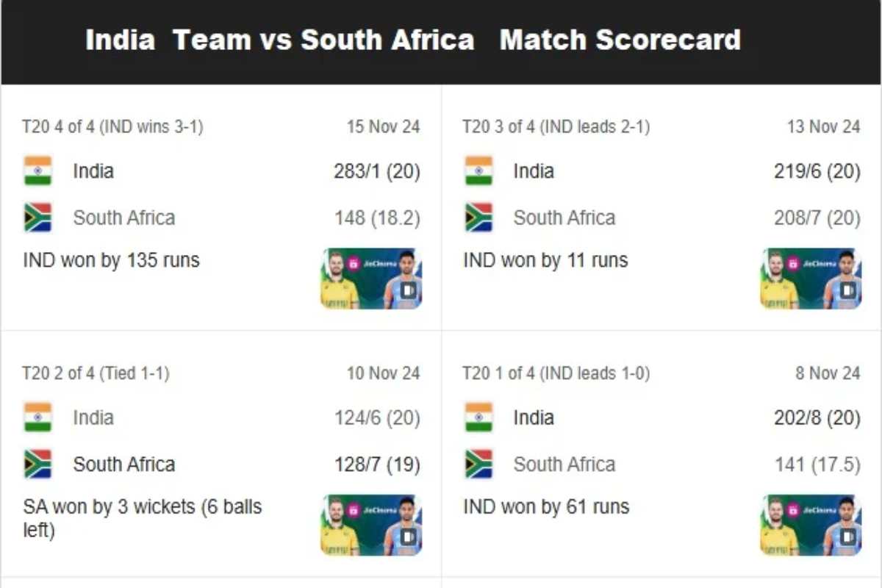The image size is (882, 588).
Task: Select 'IND won by 61 runs' result
Action: coord(546,506)
